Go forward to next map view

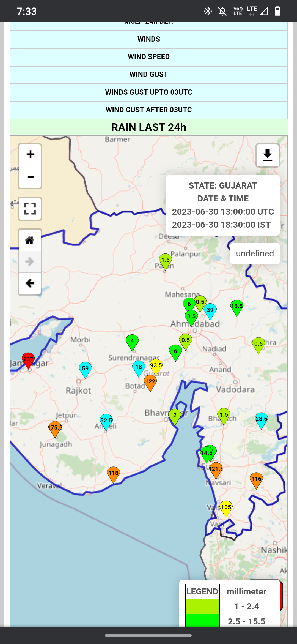point(30,261)
